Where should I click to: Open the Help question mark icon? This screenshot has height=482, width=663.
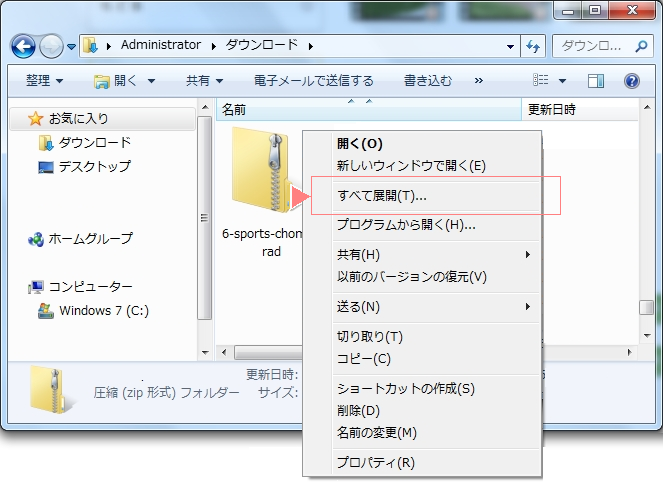click(631, 80)
